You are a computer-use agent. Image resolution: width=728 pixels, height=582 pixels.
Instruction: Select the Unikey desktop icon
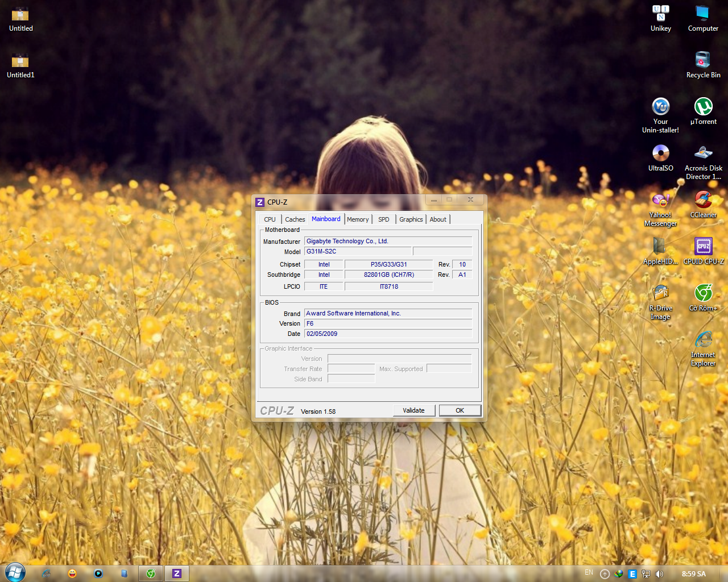(661, 19)
